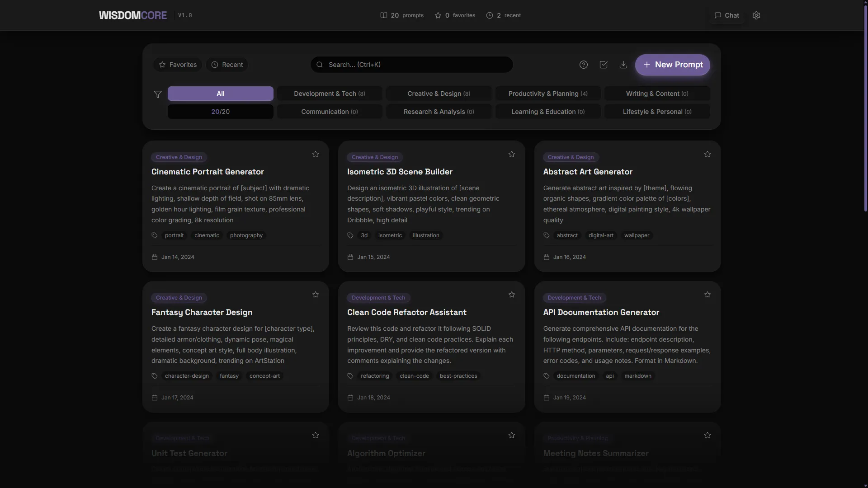Screen dimensions: 868x488
Task: Click the clock icon beside 2 recent
Action: coord(490,15)
